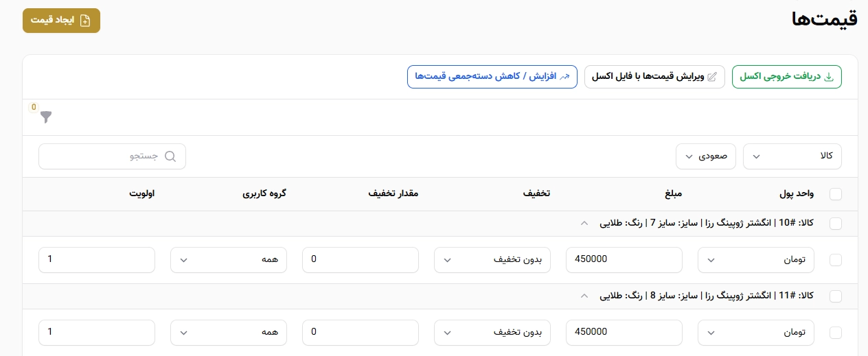
Task: Open همه user group dropdown for product #10
Action: coord(229,260)
